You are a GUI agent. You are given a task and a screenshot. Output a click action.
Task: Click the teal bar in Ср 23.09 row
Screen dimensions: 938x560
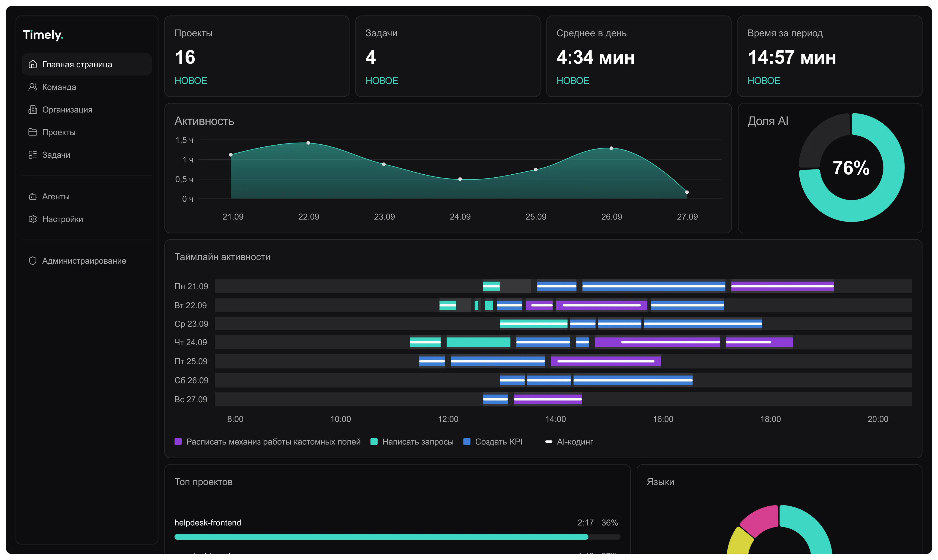(534, 324)
